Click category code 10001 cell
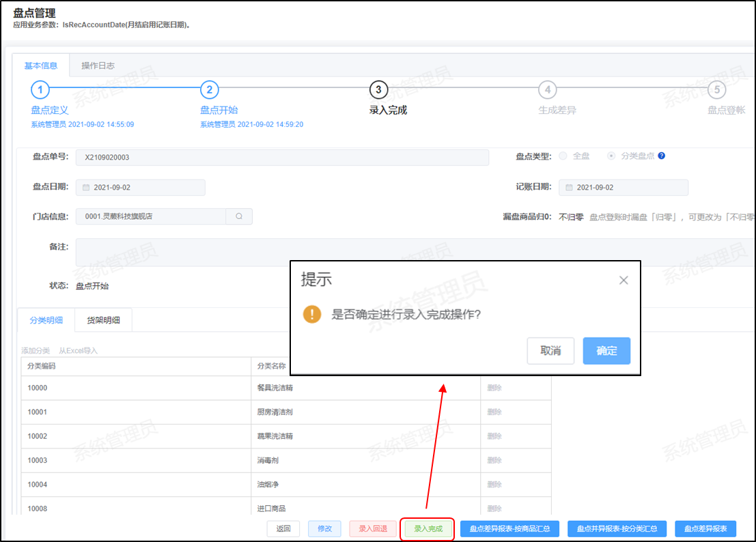 pyautogui.click(x=136, y=412)
